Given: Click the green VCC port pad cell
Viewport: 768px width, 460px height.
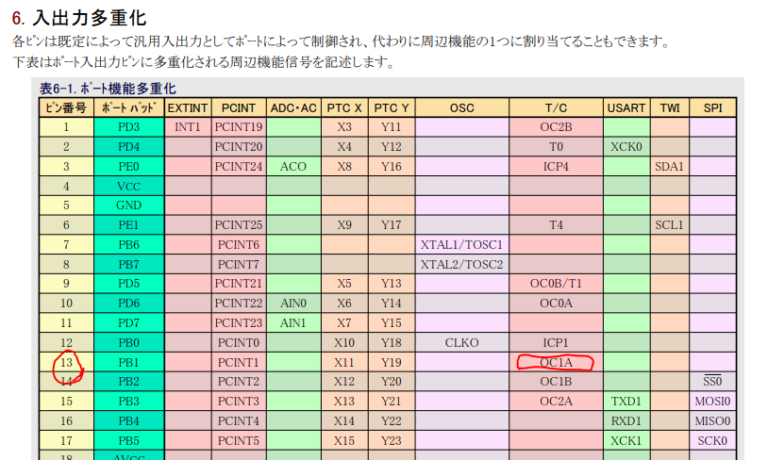Looking at the screenshot, I should [x=128, y=186].
